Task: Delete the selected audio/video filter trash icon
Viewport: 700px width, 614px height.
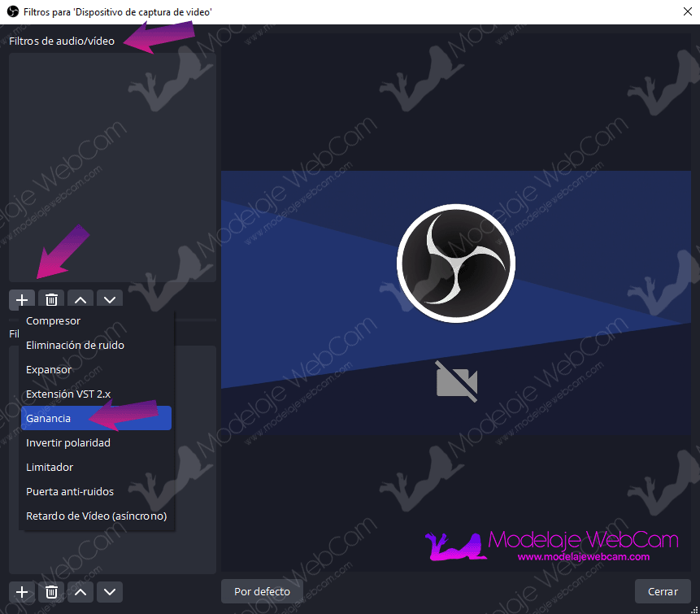Action: (x=51, y=299)
